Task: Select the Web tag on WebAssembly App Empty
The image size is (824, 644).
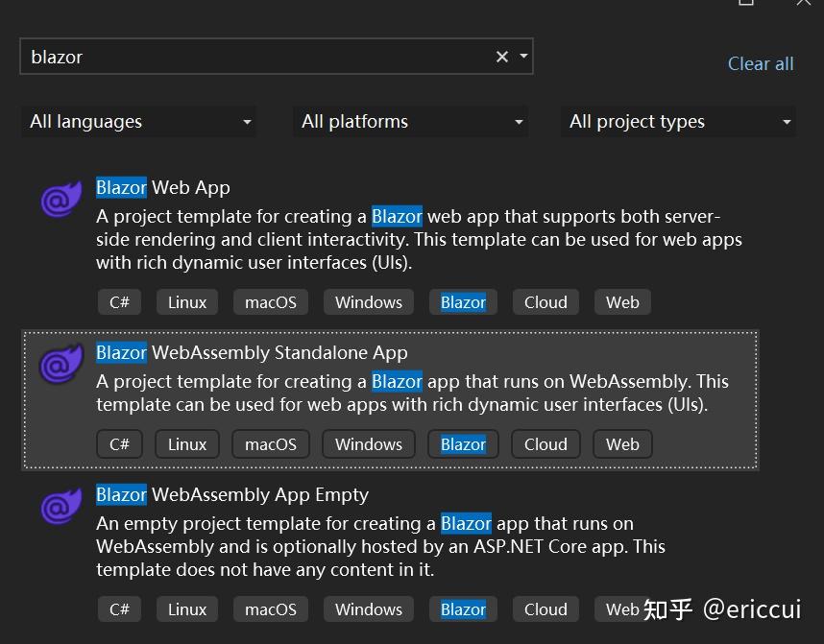Action: click(621, 608)
